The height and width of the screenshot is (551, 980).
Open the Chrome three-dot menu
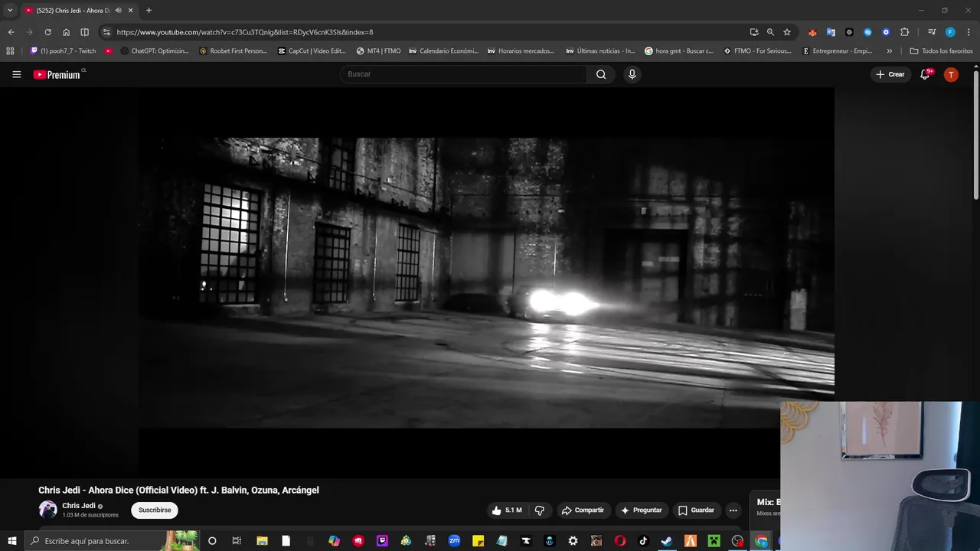[x=969, y=32]
